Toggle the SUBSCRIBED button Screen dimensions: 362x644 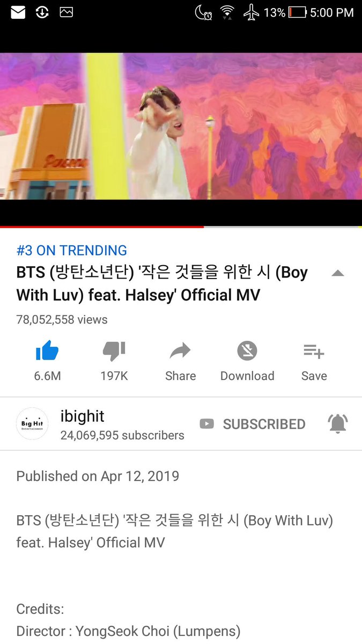click(253, 424)
